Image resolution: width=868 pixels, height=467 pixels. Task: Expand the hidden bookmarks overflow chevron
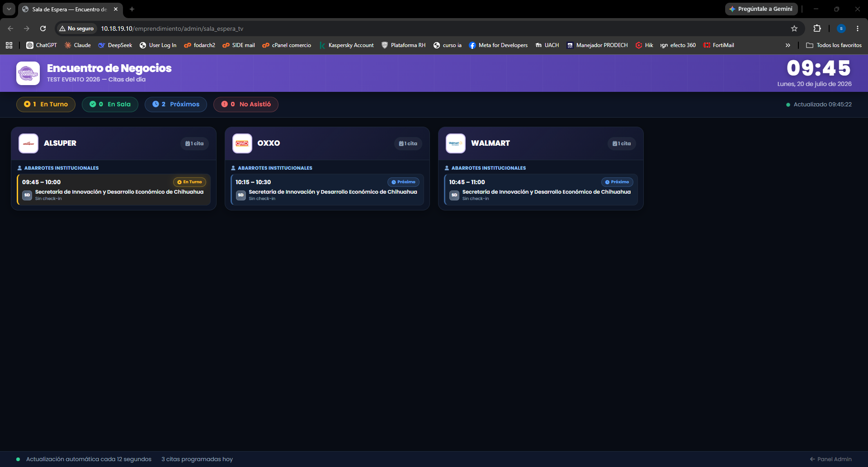[x=788, y=45]
